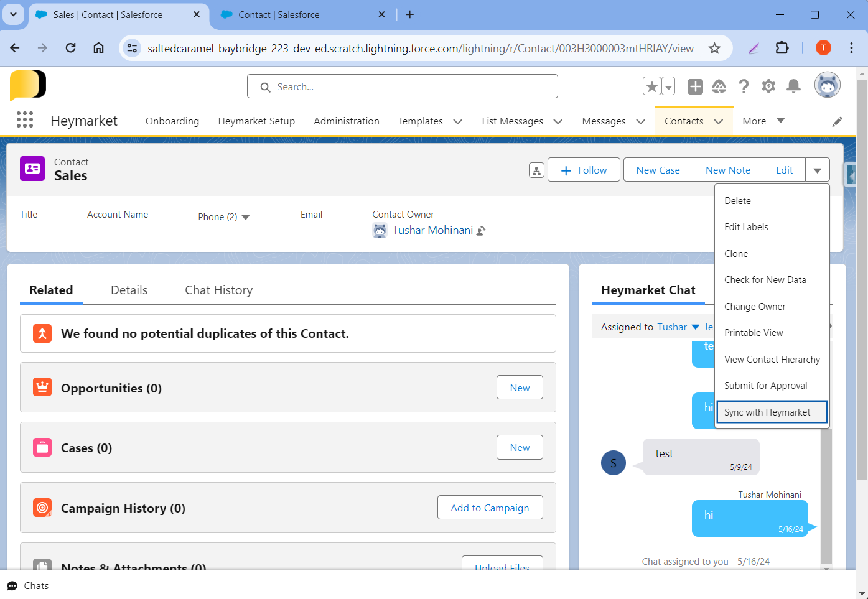The height and width of the screenshot is (599, 868).
Task: Click the Follow button
Action: tap(584, 170)
